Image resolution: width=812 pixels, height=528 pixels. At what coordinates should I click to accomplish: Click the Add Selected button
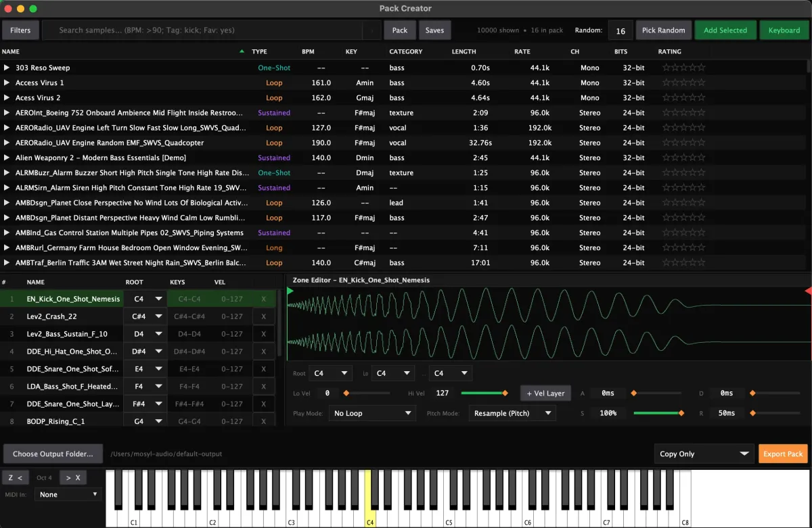pyautogui.click(x=725, y=30)
